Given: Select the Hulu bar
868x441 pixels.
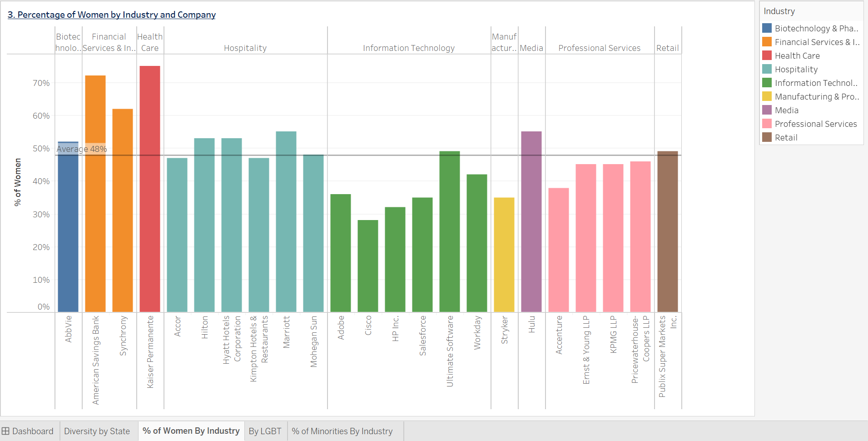Looking at the screenshot, I should click(x=531, y=222).
